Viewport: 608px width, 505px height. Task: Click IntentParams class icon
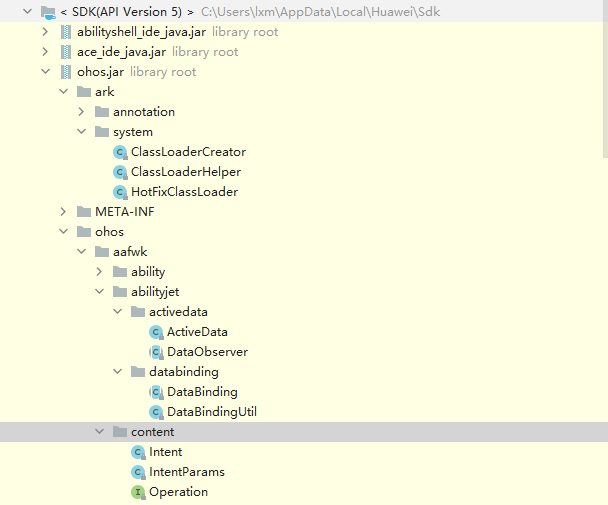138,472
